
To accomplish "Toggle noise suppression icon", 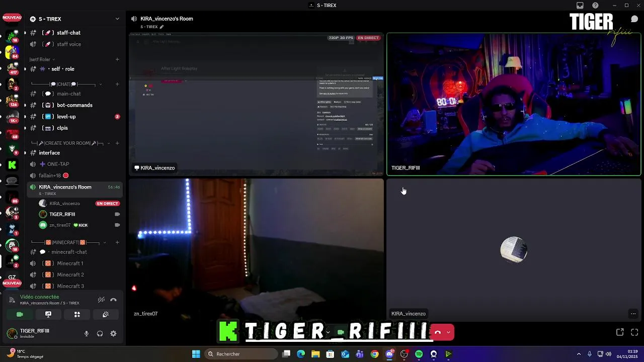I will click(101, 300).
